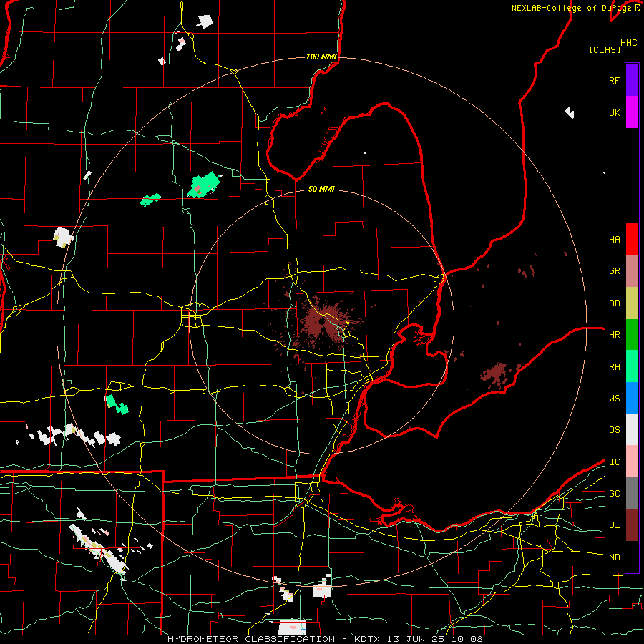Viewport: 644px width, 644px height.
Task: Click the IC pink legend swatch
Action: pyautogui.click(x=632, y=462)
